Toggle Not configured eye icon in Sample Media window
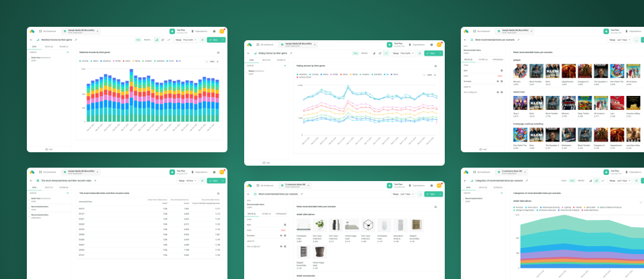Viewport: 644px width, 279px height. pos(498,92)
